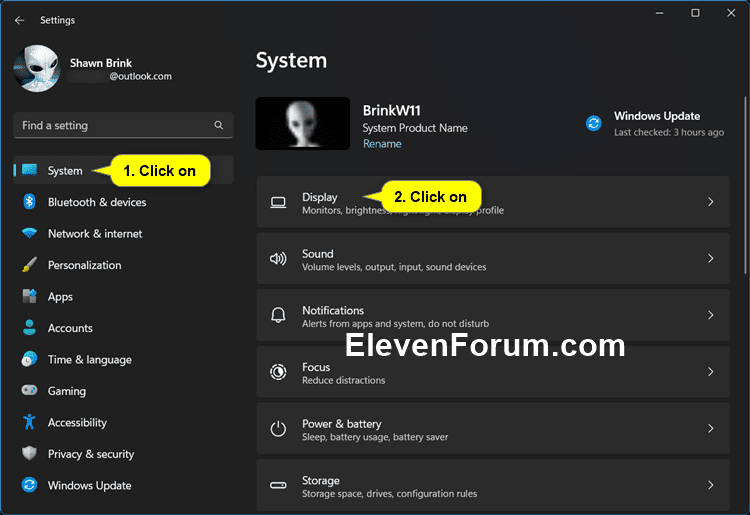Click 'System Product Name' text
This screenshot has width=750, height=515.
click(415, 128)
